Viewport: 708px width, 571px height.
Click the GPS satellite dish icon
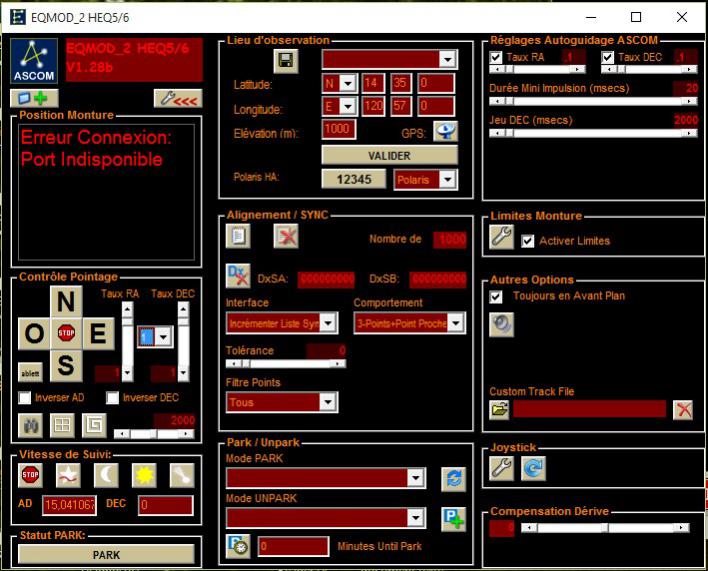(445, 131)
